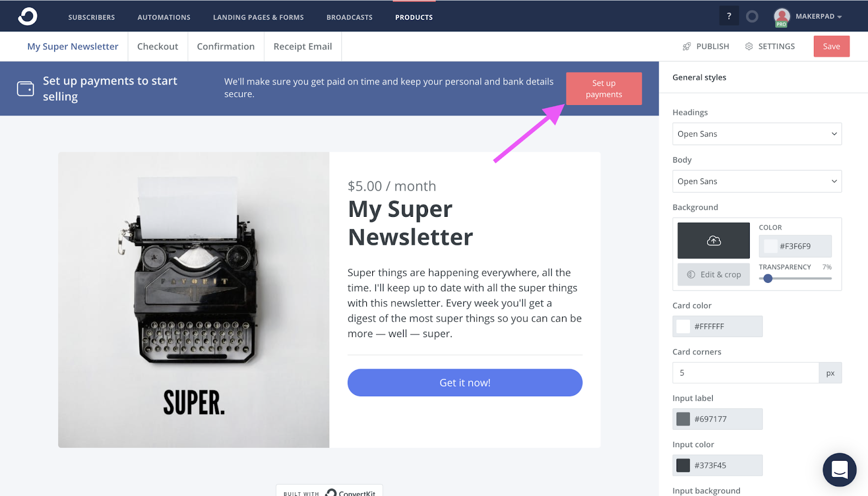This screenshot has height=496, width=868.
Task: Click the ConvertKit logo icon
Action: click(x=27, y=16)
